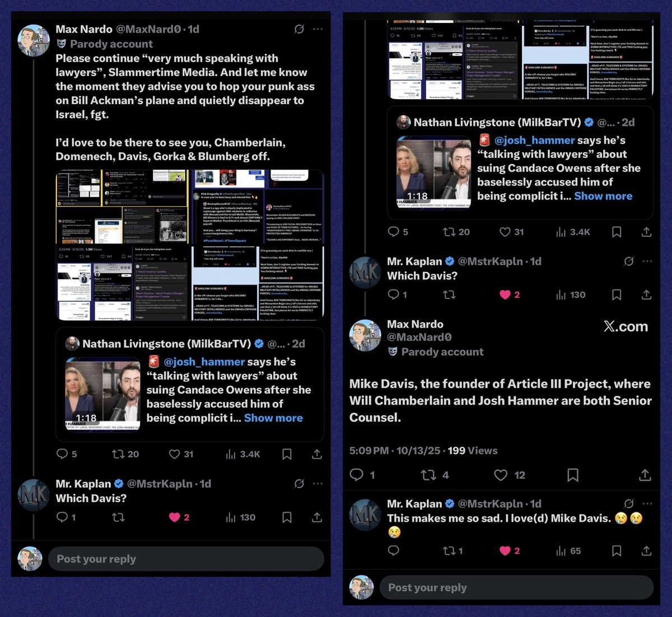The image size is (672, 617).
Task: Share the Mike Davis post with 199 Views
Action: click(x=645, y=475)
